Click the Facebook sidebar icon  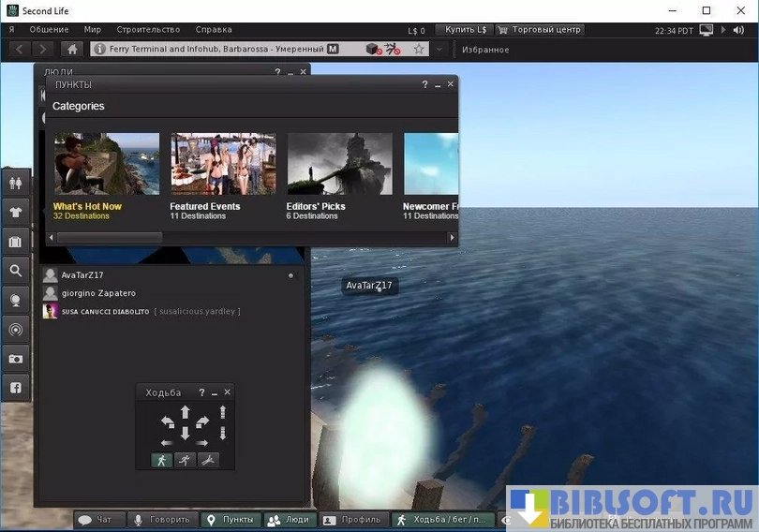(15, 388)
